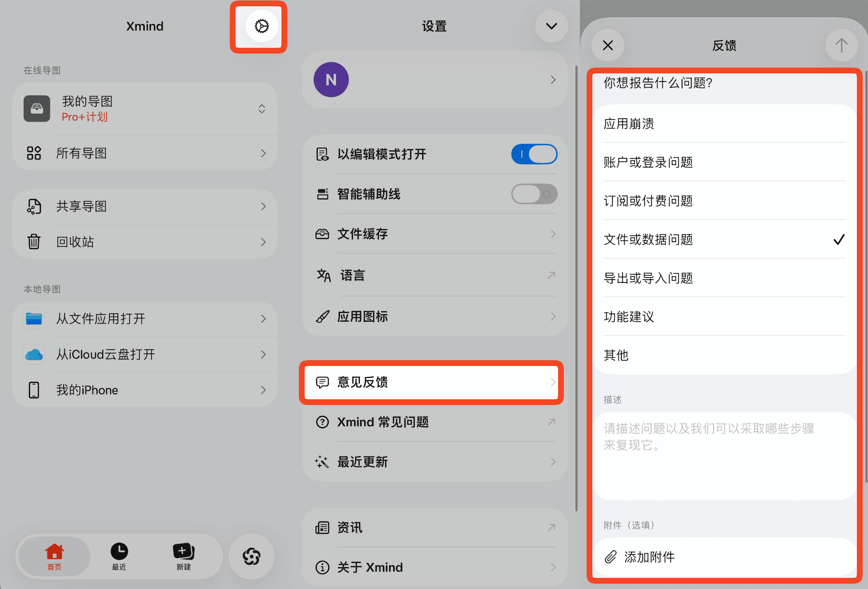
Task: Open the 关于 Xmind row chevron
Action: [x=553, y=567]
